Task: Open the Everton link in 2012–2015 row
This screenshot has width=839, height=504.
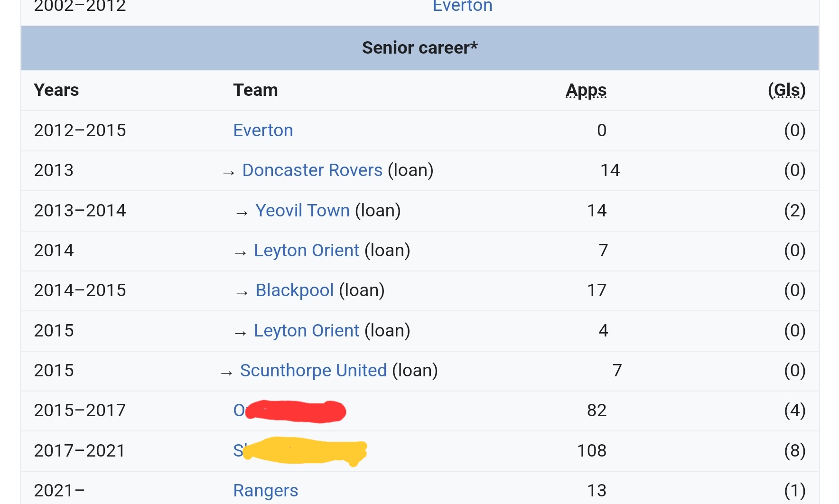Action: coord(263,131)
